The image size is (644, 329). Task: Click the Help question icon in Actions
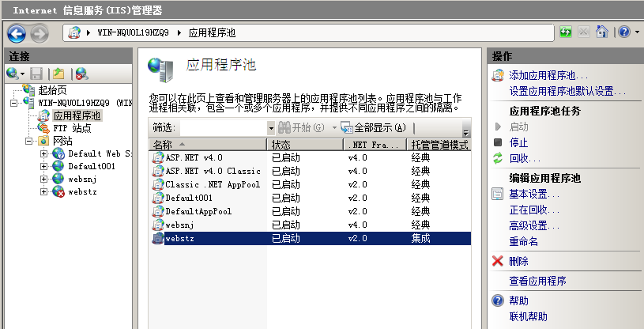(x=498, y=301)
